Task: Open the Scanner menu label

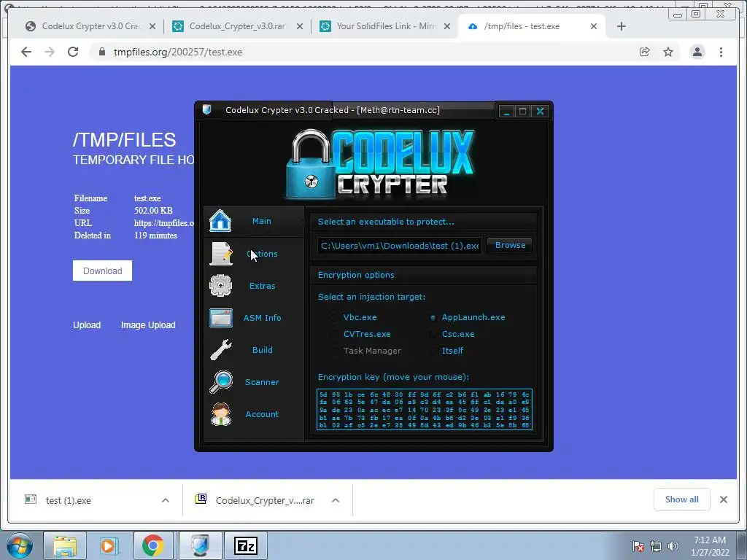Action: [262, 382]
